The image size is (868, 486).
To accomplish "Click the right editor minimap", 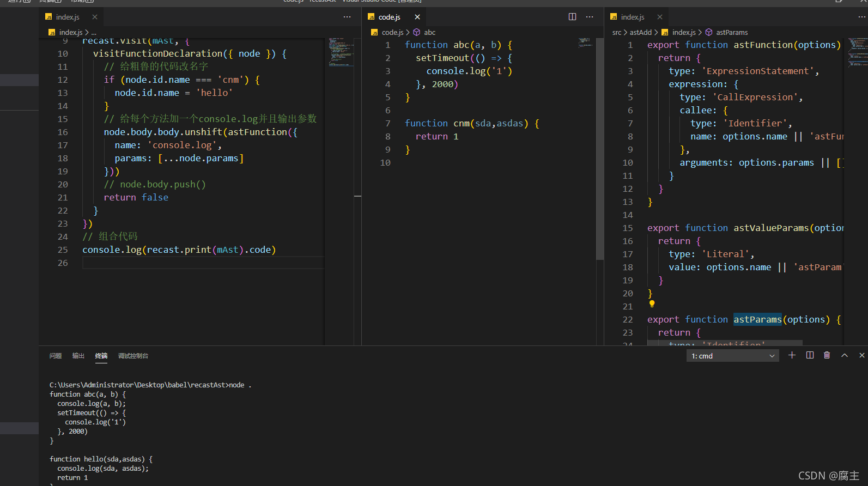I will (x=857, y=52).
